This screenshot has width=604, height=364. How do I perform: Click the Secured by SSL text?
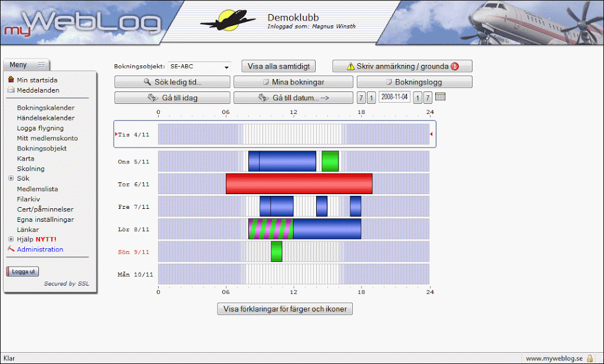(x=66, y=284)
